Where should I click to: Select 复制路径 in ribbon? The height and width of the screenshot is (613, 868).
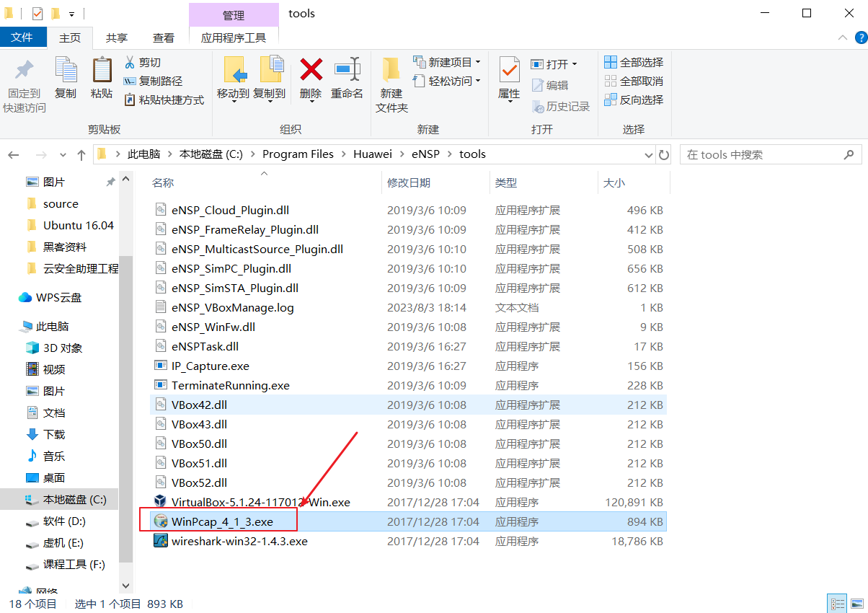tap(153, 81)
